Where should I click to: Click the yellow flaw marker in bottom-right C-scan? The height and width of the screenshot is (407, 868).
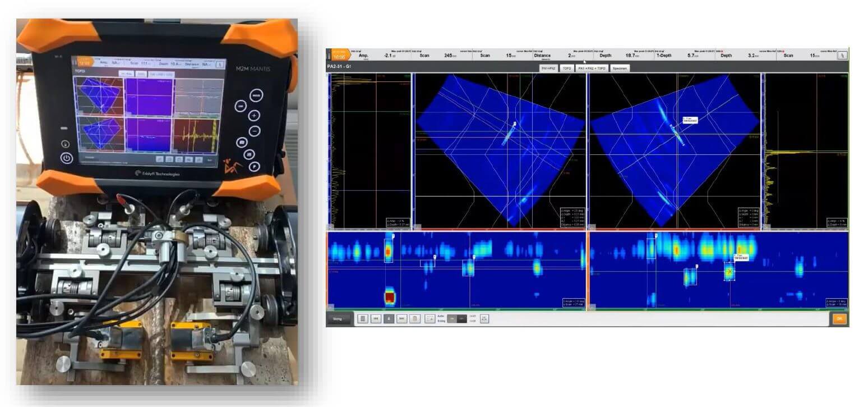(730, 272)
